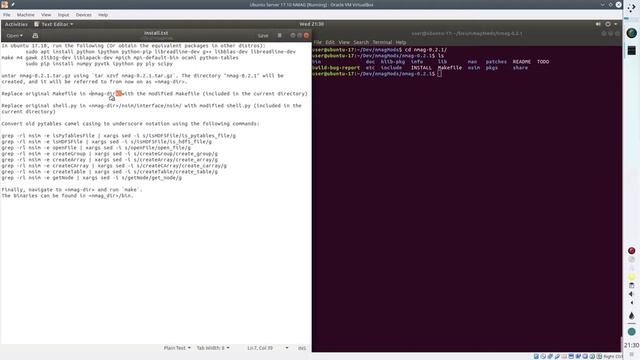The height and width of the screenshot is (360, 640).
Task: Click the GNOME top bar power icon
Action: pyautogui.click(x=608, y=24)
